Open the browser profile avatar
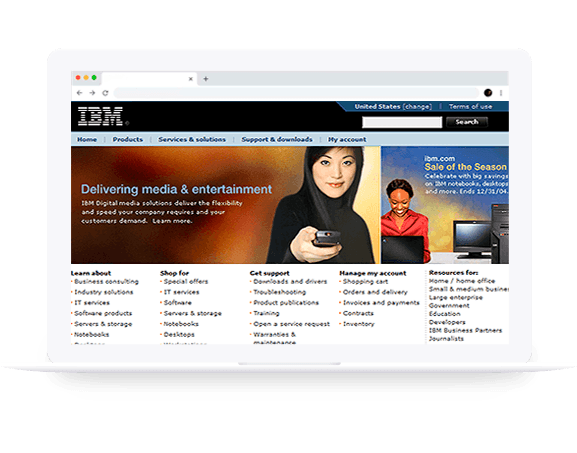 (x=488, y=93)
